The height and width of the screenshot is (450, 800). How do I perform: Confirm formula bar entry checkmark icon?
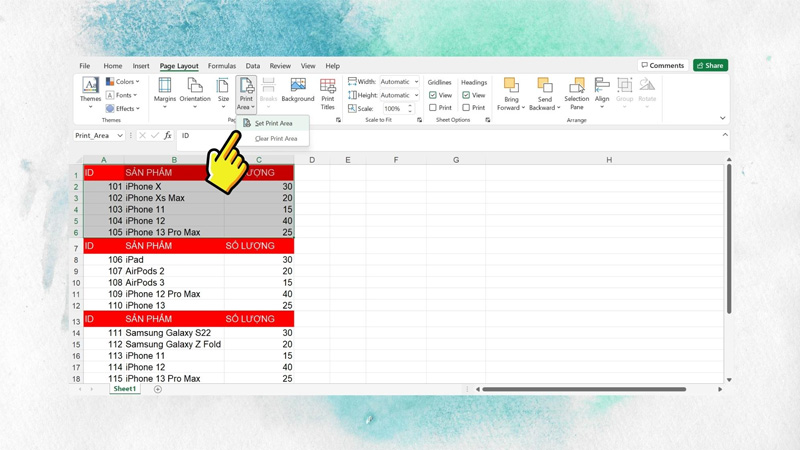[155, 135]
